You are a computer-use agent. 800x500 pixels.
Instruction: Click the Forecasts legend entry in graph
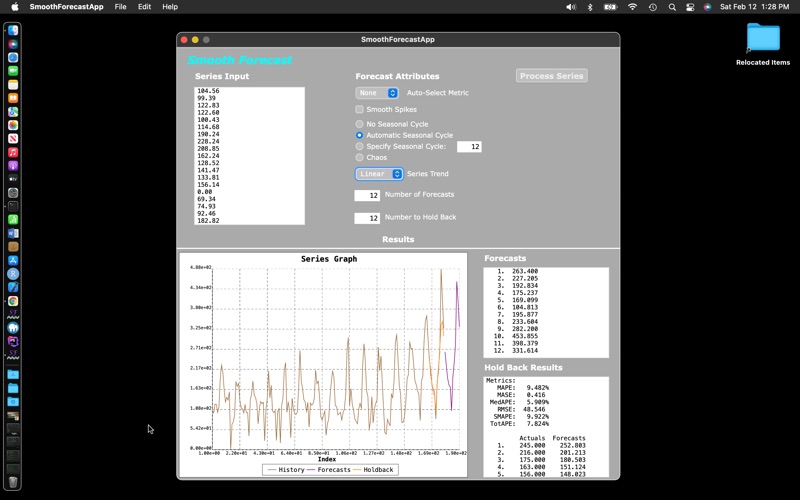329,469
